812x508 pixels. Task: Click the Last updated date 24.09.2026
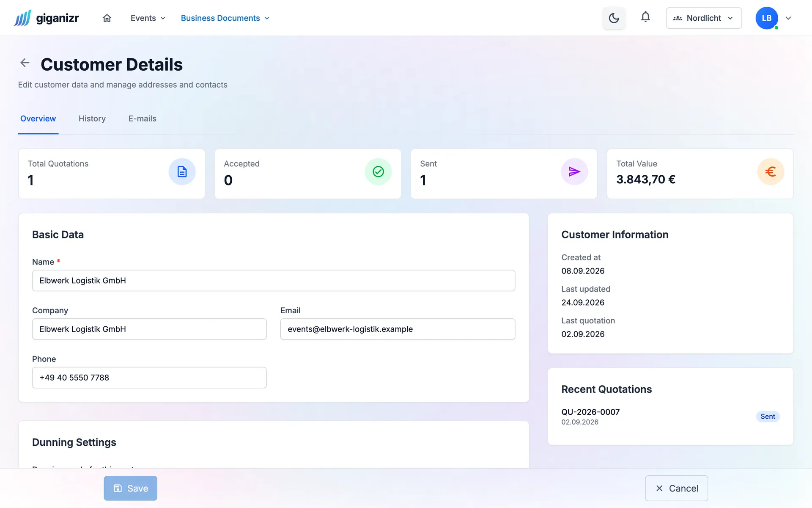(x=583, y=303)
